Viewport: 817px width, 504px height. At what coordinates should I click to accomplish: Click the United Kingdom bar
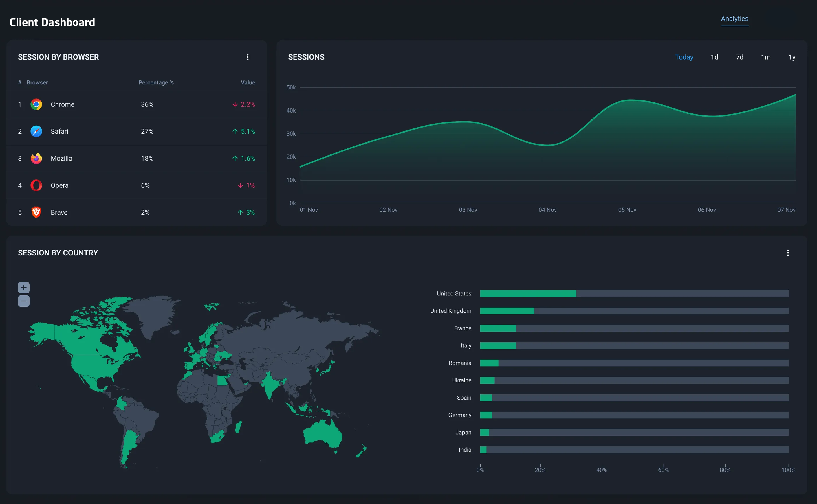pos(507,311)
